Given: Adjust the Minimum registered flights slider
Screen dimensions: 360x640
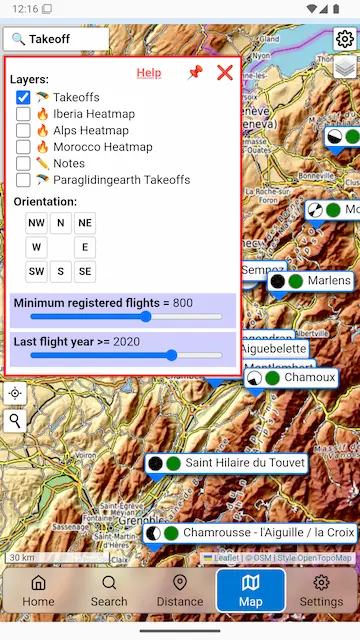Looking at the screenshot, I should (126, 317).
